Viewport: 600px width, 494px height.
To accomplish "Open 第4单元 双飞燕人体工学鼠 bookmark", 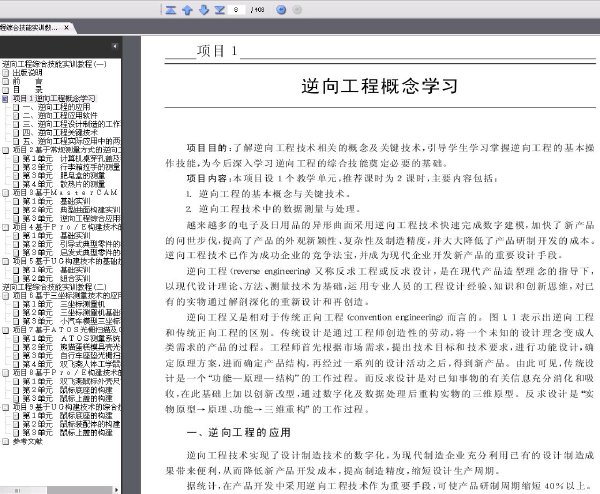I will (71, 364).
